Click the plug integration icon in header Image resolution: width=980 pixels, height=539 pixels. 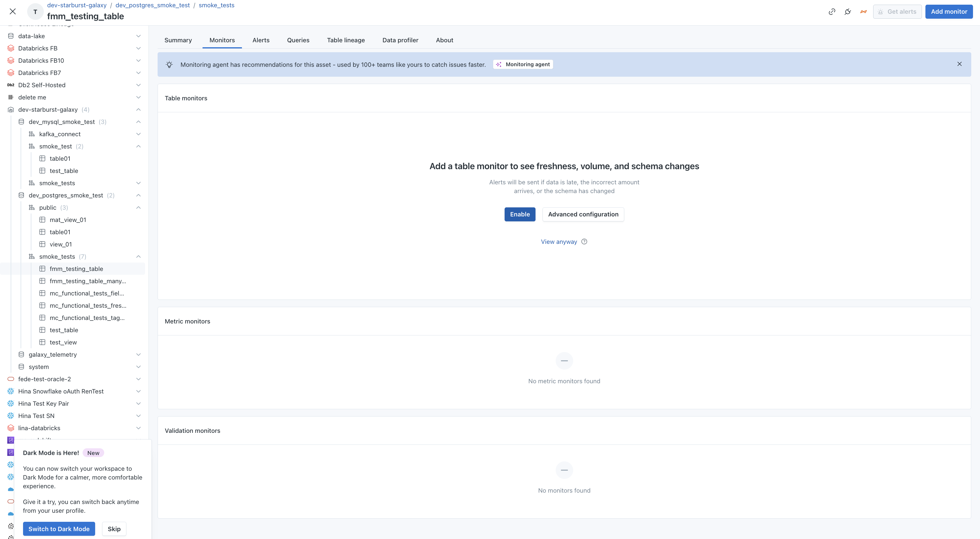coord(848,12)
